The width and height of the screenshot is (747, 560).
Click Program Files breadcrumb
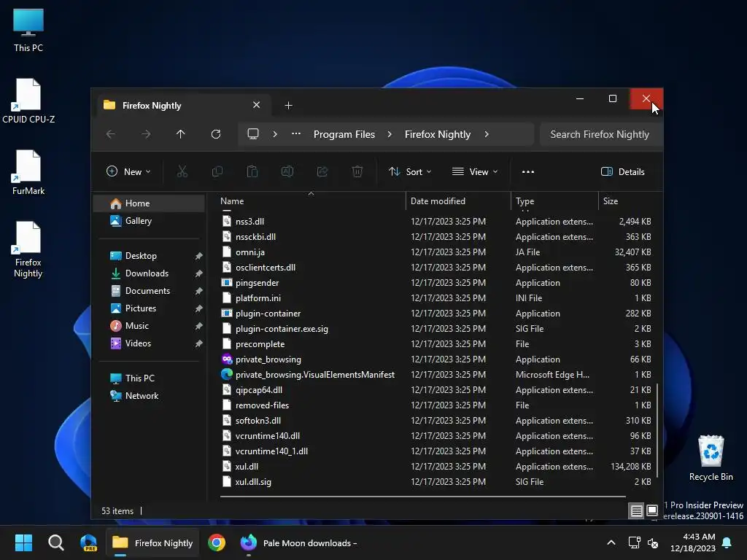pyautogui.click(x=344, y=134)
